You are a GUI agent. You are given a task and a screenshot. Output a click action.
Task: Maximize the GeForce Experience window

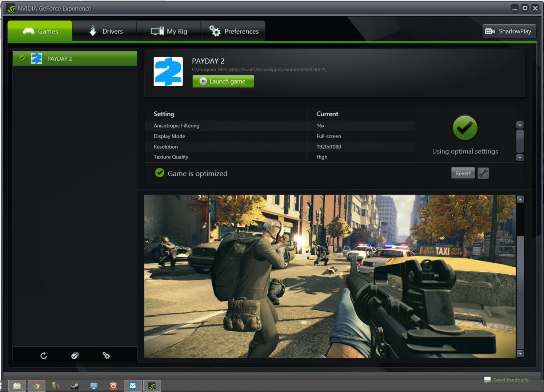click(525, 8)
